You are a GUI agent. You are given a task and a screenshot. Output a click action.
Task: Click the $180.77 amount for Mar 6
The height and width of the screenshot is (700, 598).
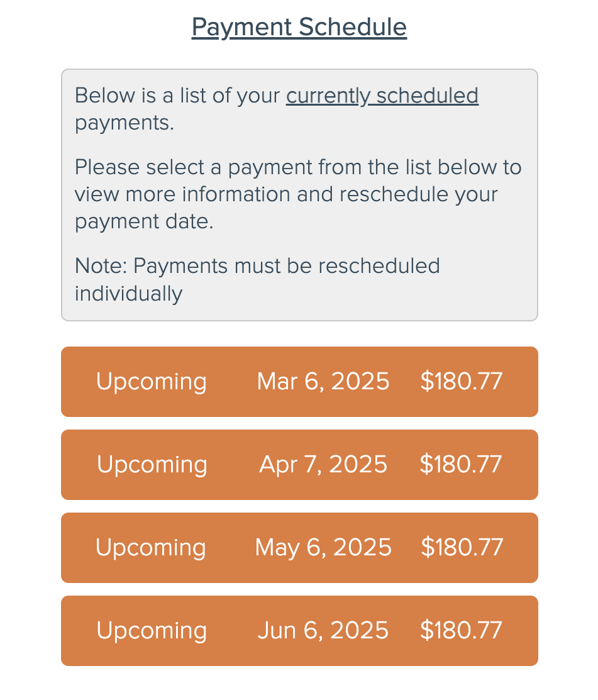click(462, 381)
